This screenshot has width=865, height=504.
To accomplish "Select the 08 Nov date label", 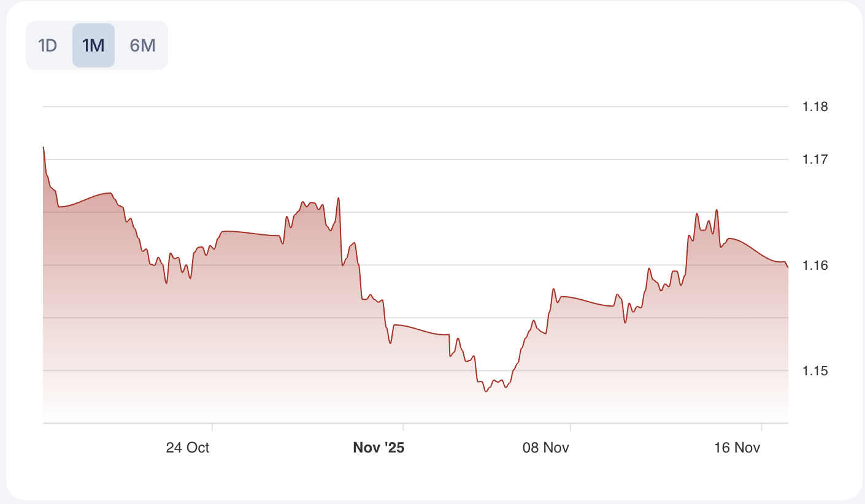I will click(x=546, y=448).
